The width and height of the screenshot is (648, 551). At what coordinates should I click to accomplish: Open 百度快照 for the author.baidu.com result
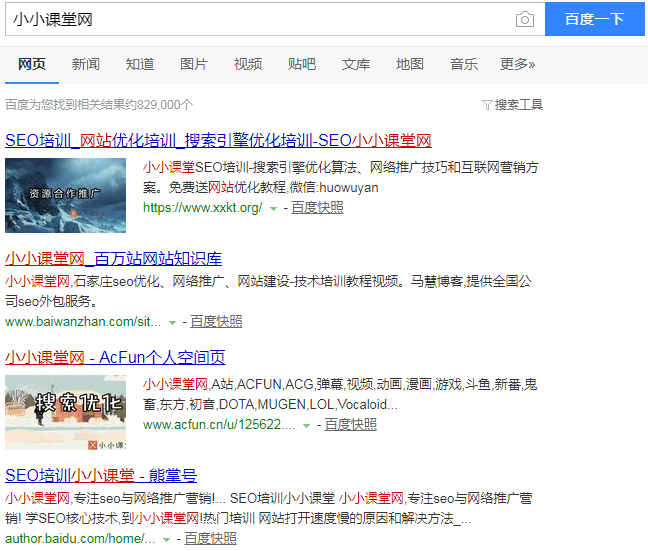pos(210,539)
